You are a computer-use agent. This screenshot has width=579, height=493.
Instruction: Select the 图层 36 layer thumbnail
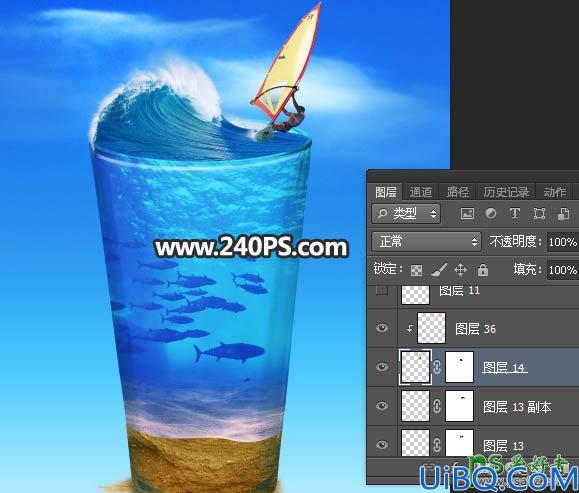click(x=431, y=328)
